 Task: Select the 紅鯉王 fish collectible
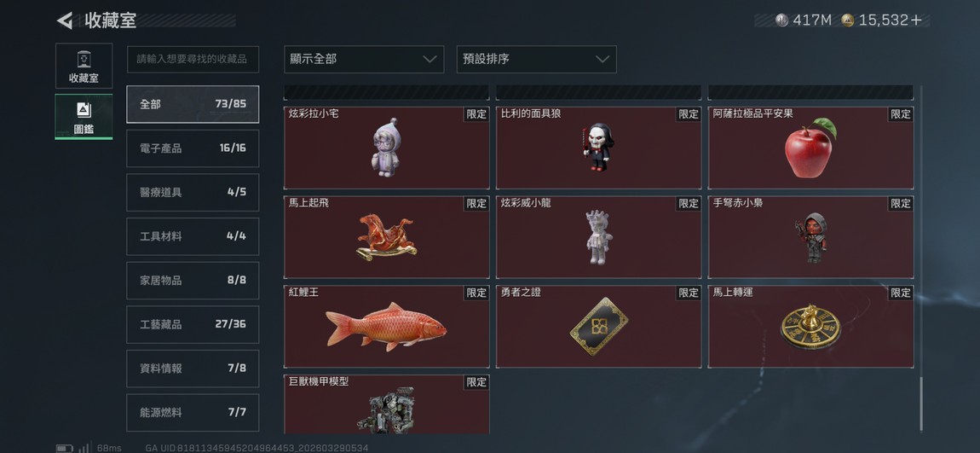(386, 327)
